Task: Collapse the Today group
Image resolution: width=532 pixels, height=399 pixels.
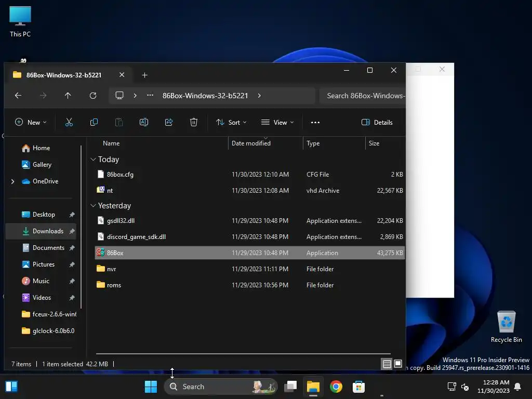Action: [94, 159]
